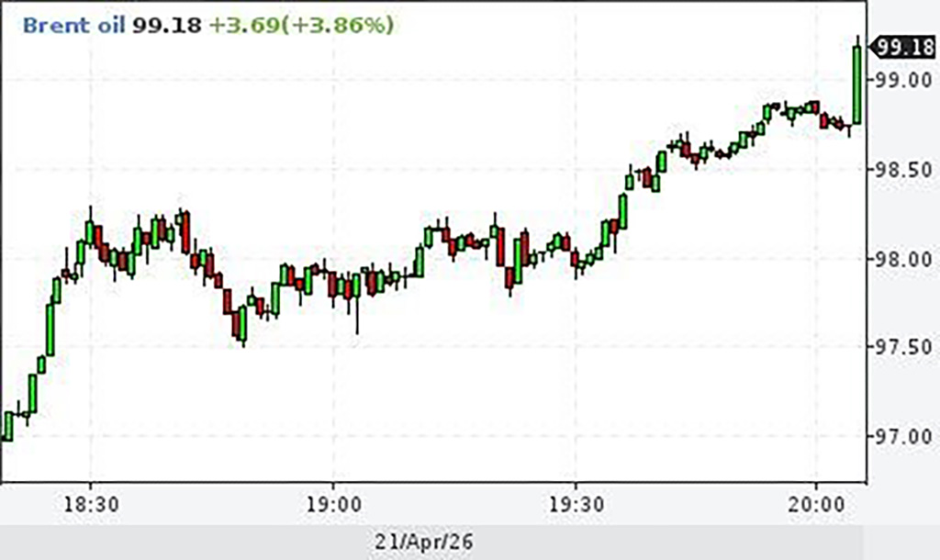This screenshot has width=940, height=560.
Task: Click the 98.50 price axis label
Action: [904, 170]
